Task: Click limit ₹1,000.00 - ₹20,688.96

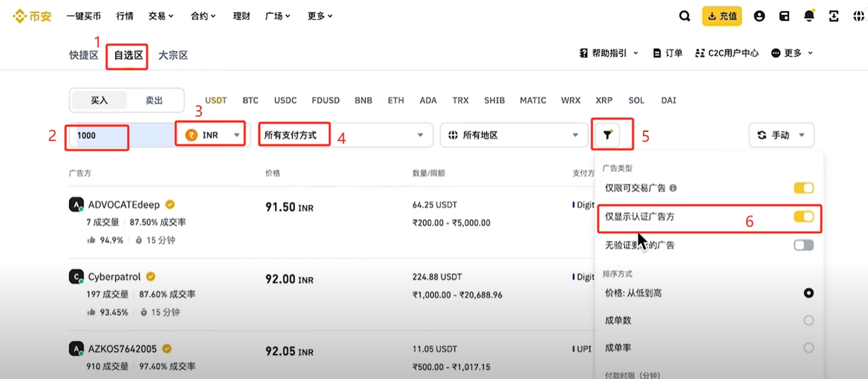Action: (457, 295)
